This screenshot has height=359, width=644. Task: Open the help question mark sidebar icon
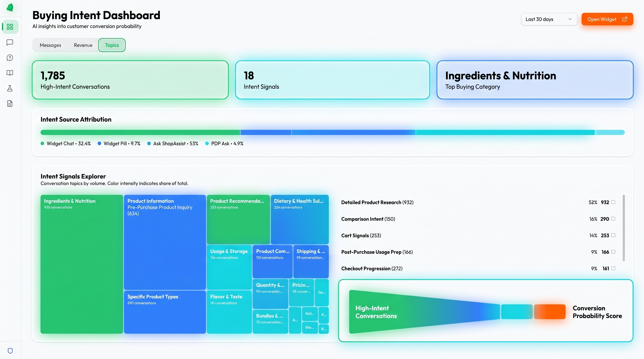coord(10,58)
